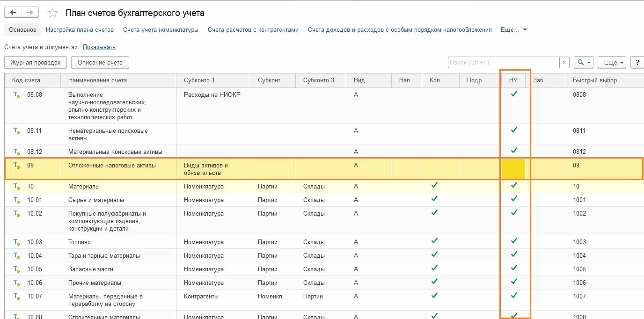644x319 pixels.
Task: Toggle Кол. checkmark for account 10.05
Action: pyautogui.click(x=434, y=268)
